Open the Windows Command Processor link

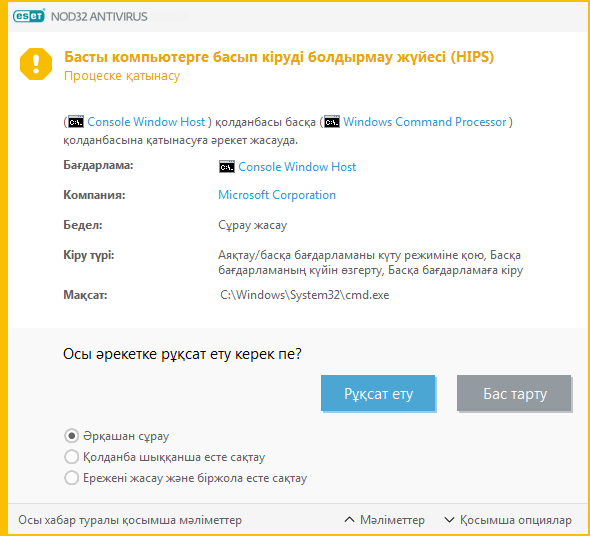(424, 122)
